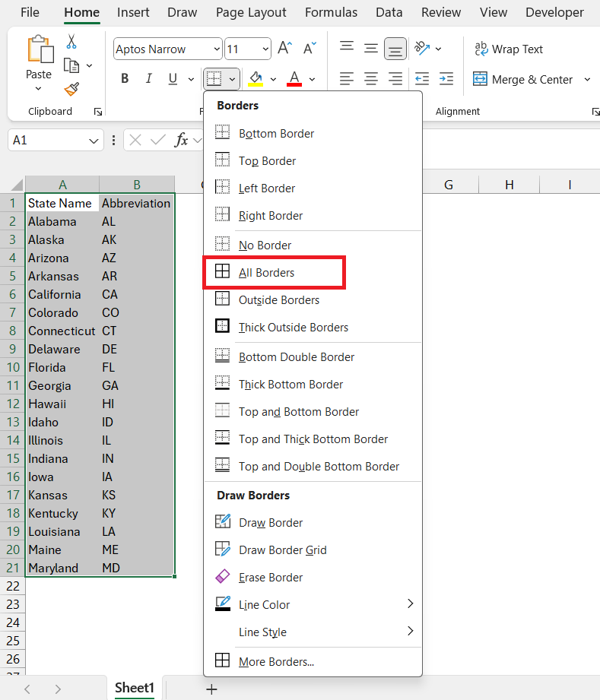The height and width of the screenshot is (700, 600).
Task: Expand the Orientation dropdown arrow
Action: pos(438,49)
